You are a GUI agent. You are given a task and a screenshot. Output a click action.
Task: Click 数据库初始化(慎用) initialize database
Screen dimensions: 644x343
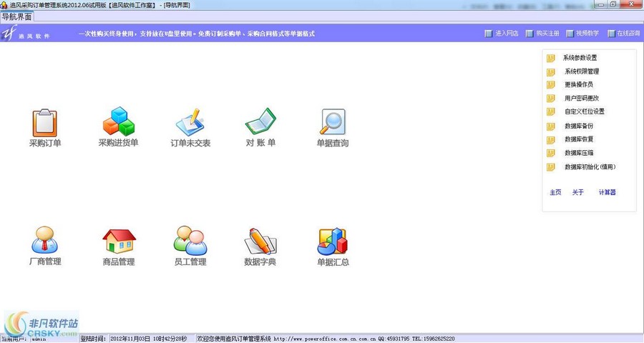[590, 167]
